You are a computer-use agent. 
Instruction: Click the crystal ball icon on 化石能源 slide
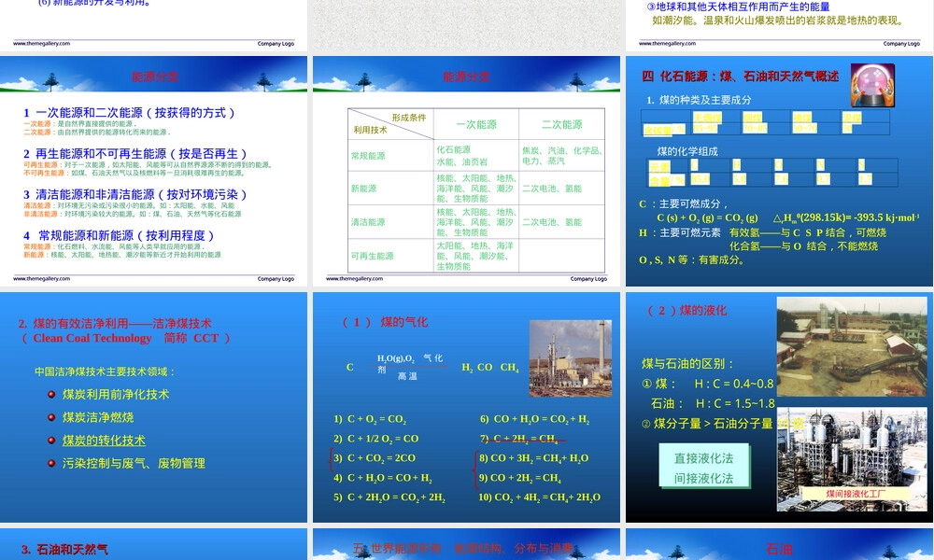[x=872, y=85]
